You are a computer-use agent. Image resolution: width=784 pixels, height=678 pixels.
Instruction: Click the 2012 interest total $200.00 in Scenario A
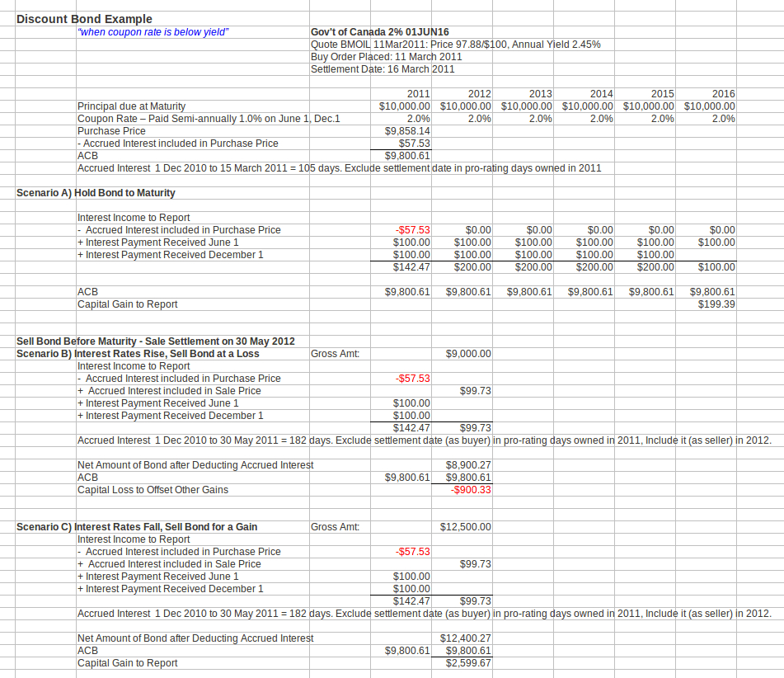[x=472, y=267]
